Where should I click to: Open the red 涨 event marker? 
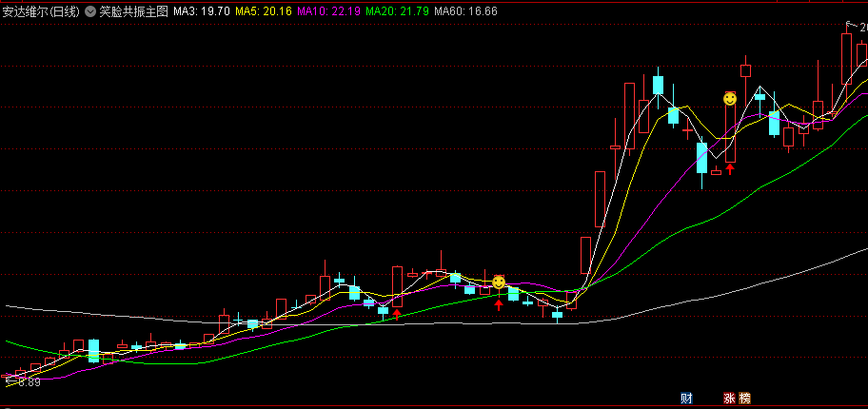(730, 398)
